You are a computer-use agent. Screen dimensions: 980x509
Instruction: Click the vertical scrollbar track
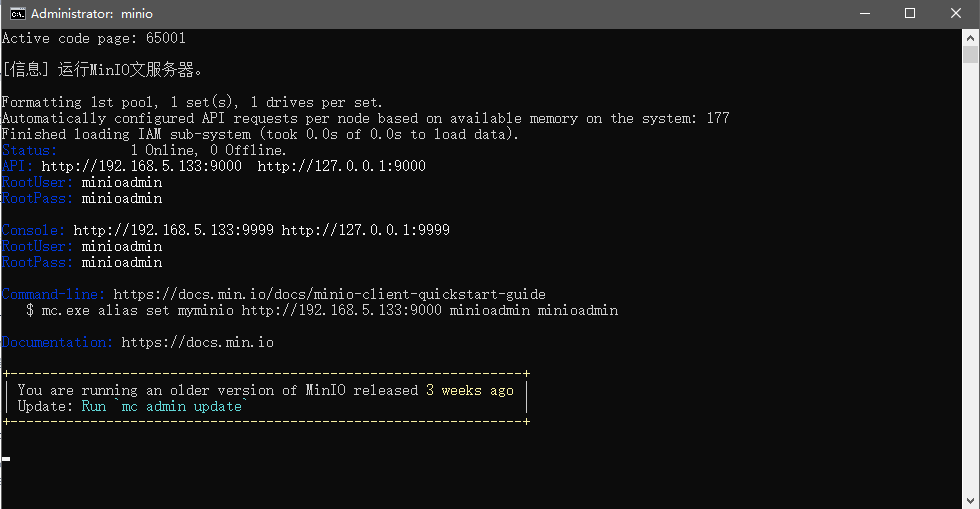pos(971,280)
